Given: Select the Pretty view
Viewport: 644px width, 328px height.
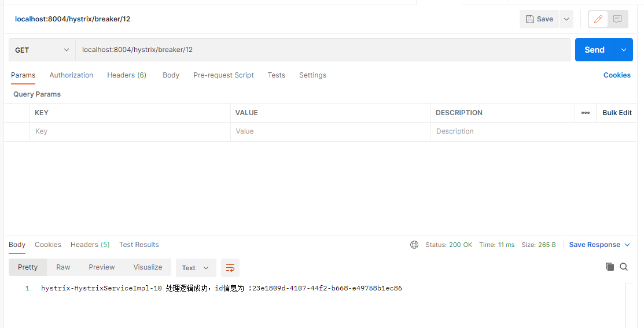Looking at the screenshot, I should (28, 267).
